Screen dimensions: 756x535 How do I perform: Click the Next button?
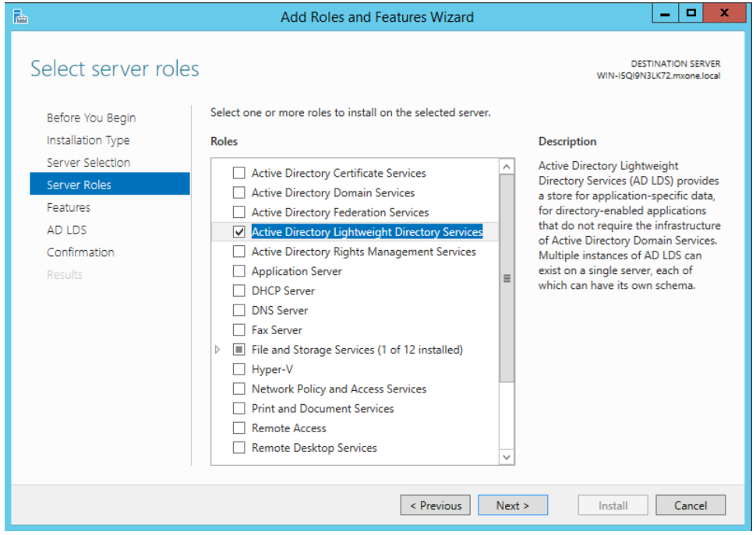[x=512, y=505]
